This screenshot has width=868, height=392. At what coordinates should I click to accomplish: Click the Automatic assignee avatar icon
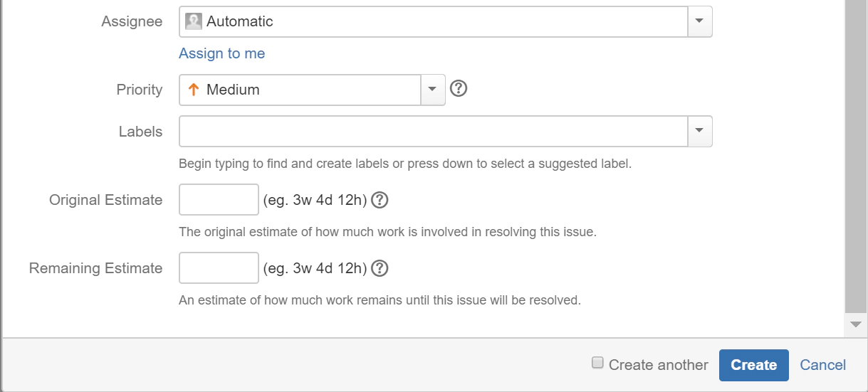point(193,21)
